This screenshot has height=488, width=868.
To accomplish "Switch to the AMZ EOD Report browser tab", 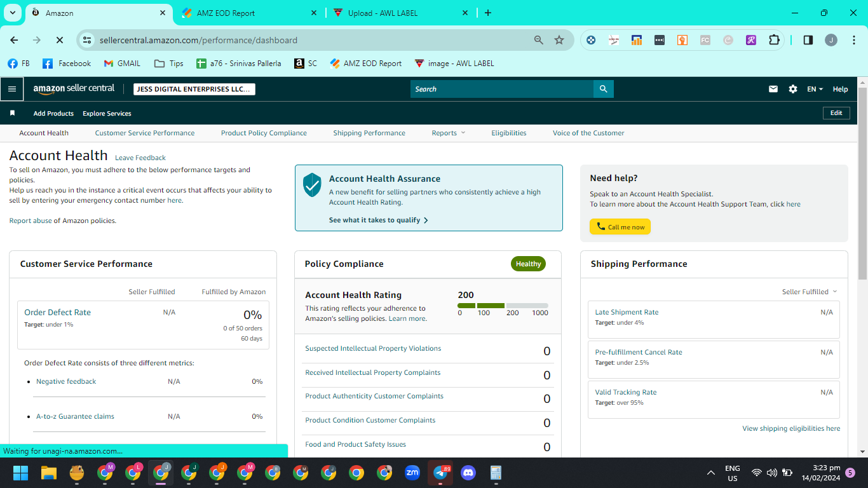I will pos(249,13).
